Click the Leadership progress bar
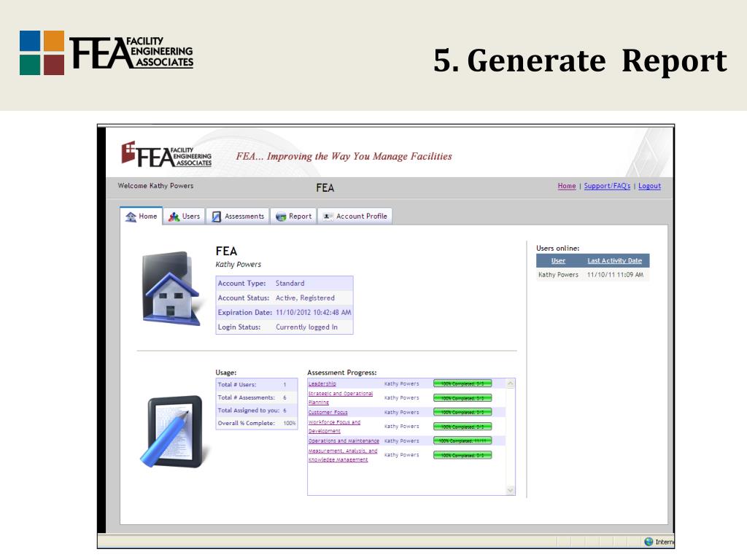Viewport: 747px width, 560px height. click(462, 384)
